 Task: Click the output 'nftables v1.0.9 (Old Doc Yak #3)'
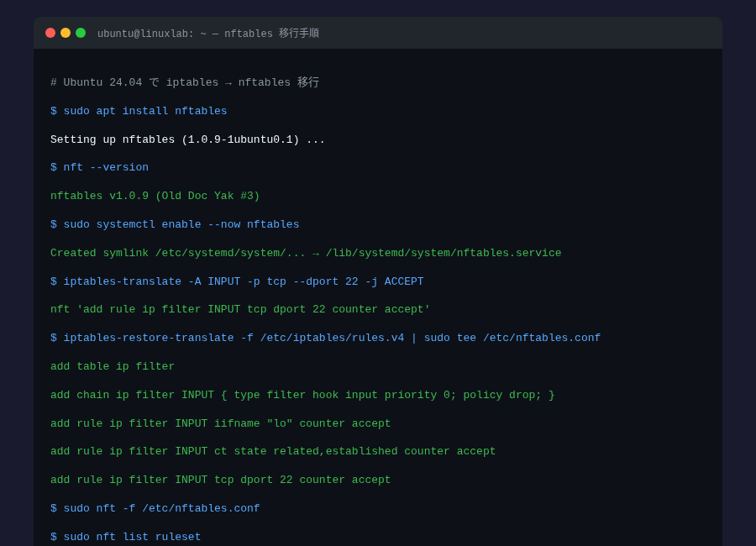[x=155, y=196]
